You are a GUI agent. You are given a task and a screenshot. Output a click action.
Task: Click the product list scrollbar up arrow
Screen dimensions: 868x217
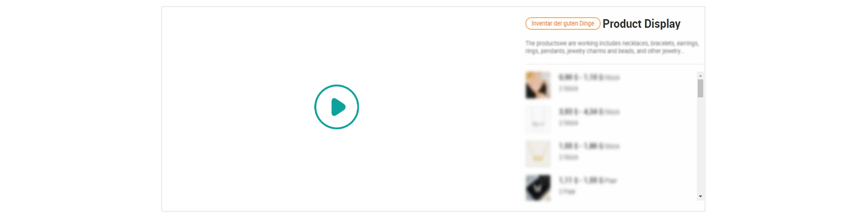[x=700, y=75]
